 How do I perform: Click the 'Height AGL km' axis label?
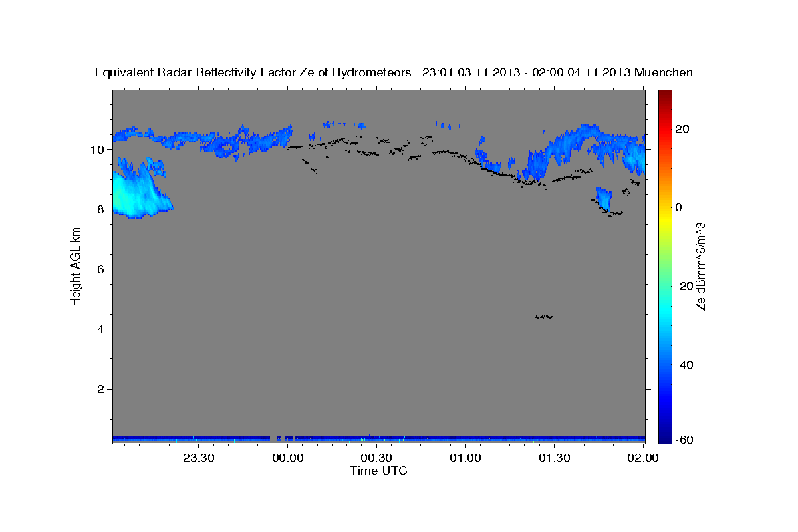[x=76, y=265]
